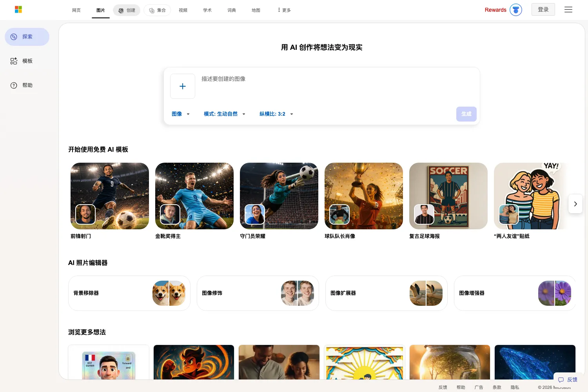588x392 pixels.
Task: Expand the 纵横比: 3:2 dropdown
Action: [276, 114]
